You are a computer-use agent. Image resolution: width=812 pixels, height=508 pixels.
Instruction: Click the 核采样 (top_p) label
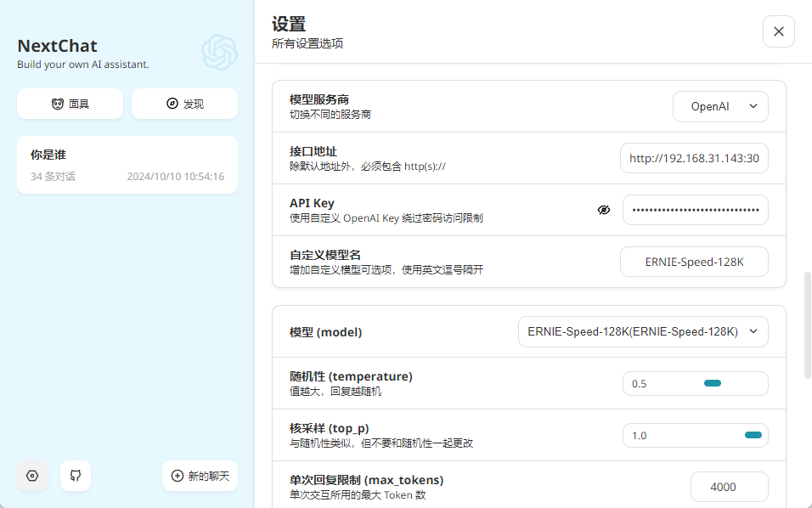(329, 428)
